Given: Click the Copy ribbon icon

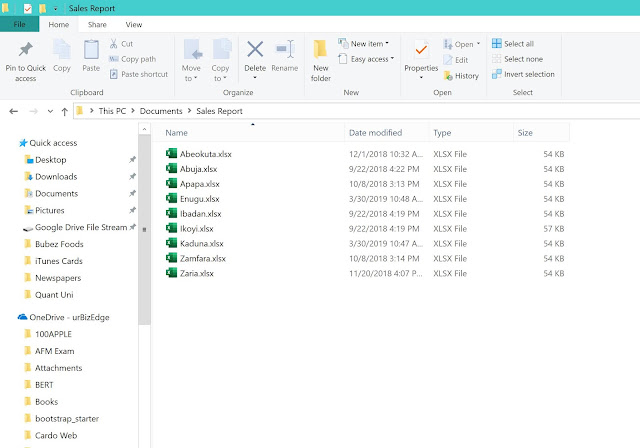Looking at the screenshot, I should coord(62,50).
